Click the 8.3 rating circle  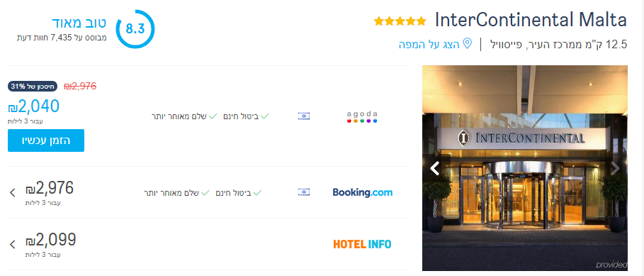click(x=135, y=29)
